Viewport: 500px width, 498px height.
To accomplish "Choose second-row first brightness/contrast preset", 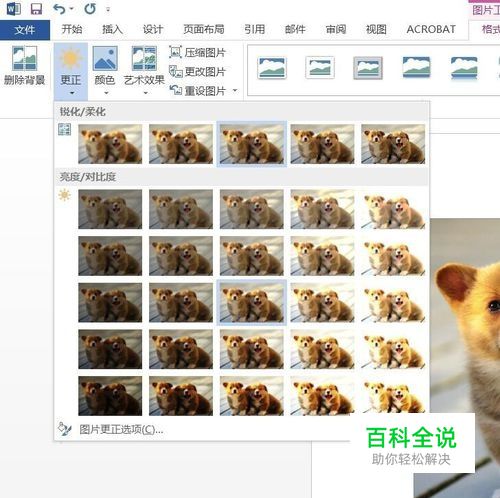I will coord(110,256).
